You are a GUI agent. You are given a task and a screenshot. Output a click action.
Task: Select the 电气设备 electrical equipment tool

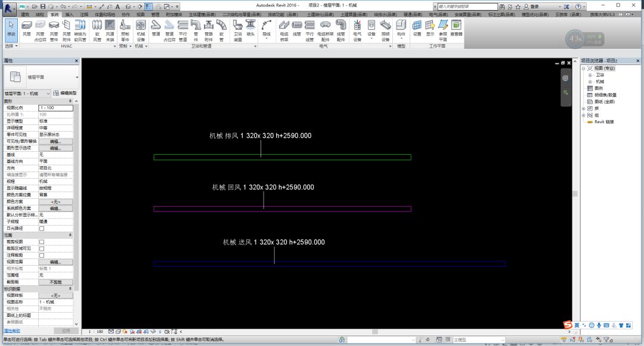click(357, 30)
